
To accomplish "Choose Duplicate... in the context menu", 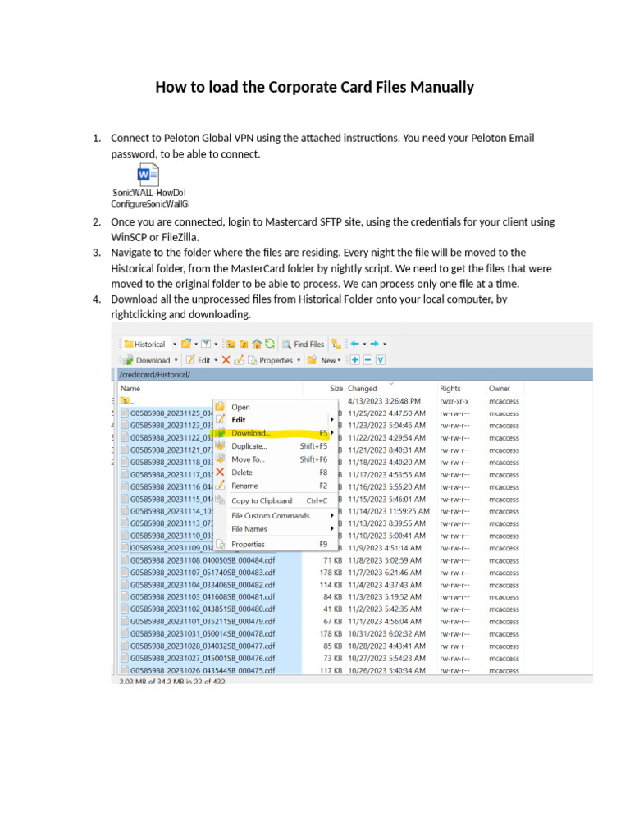I will coord(276,446).
